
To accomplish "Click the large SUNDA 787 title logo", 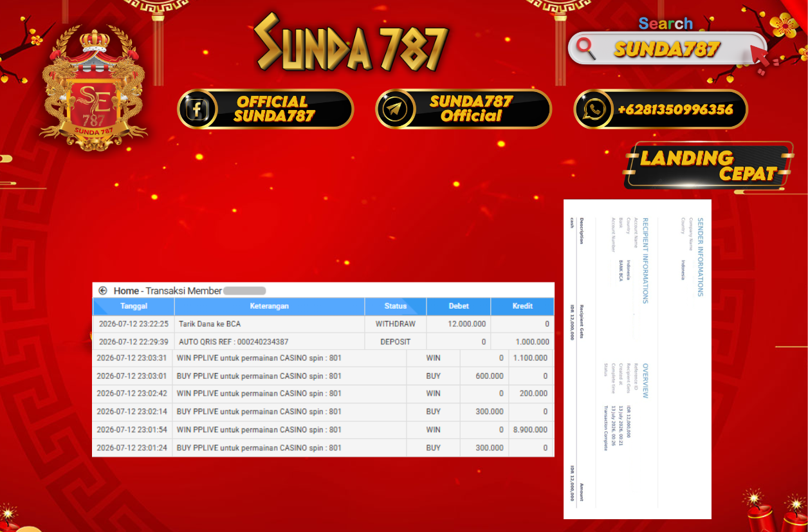I will (x=351, y=42).
